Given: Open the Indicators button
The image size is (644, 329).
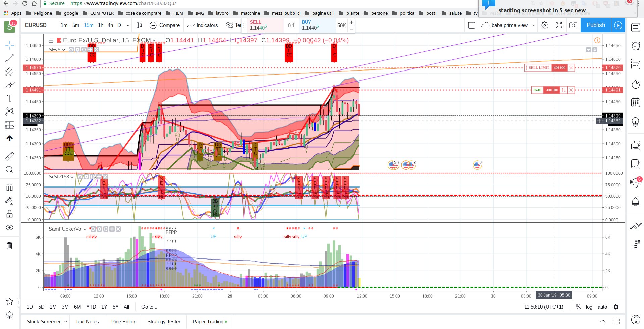Looking at the screenshot, I should click(203, 25).
